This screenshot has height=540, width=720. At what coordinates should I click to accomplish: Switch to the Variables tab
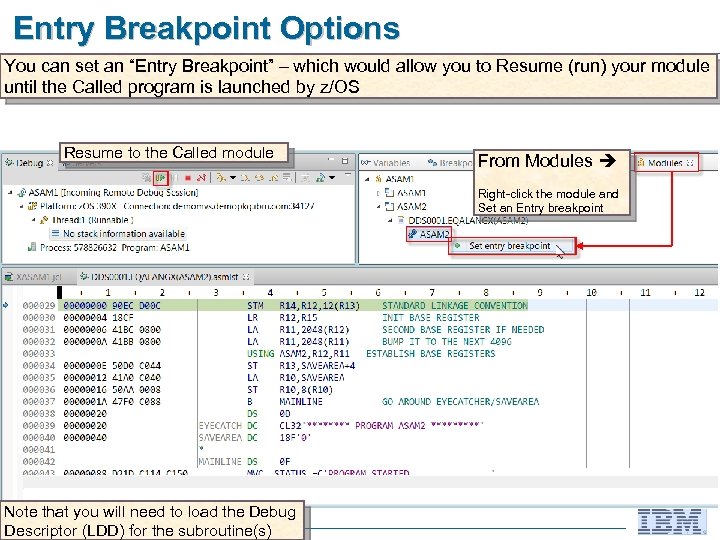tap(386, 163)
